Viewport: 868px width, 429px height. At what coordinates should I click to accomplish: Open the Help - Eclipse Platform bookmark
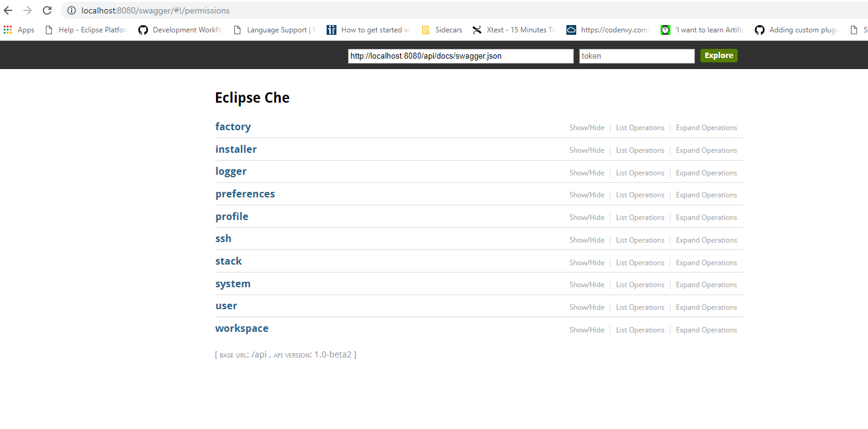click(86, 29)
